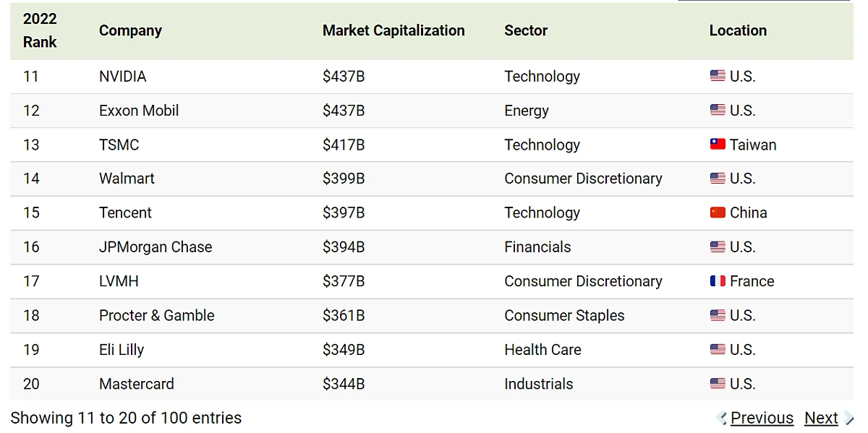Click the France flag icon in the LVMH row

point(718,281)
